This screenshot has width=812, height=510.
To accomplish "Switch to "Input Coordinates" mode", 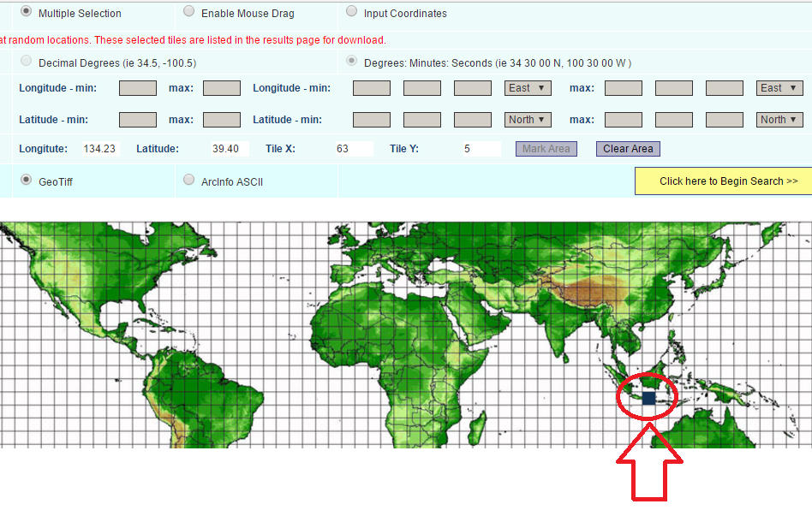I will tap(351, 13).
